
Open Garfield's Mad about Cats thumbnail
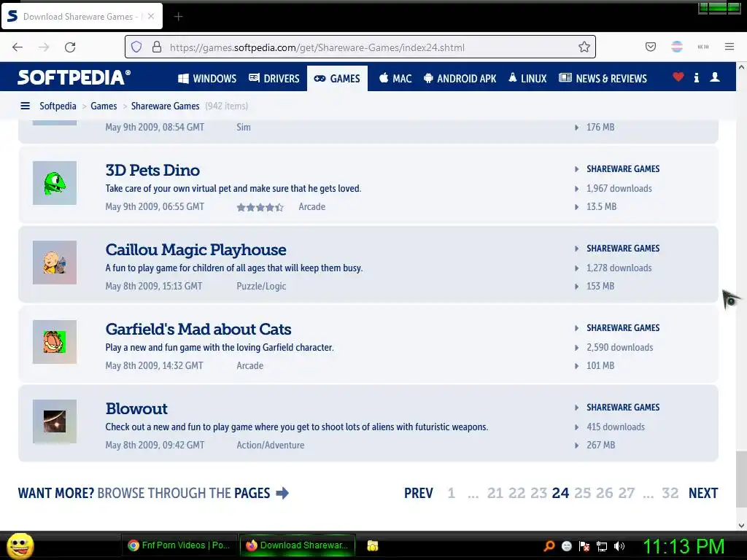coord(55,342)
